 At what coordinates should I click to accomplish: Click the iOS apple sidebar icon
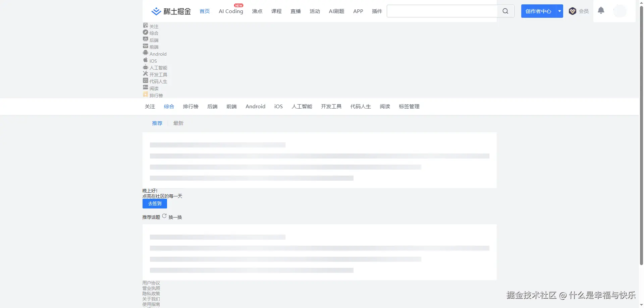tap(145, 60)
